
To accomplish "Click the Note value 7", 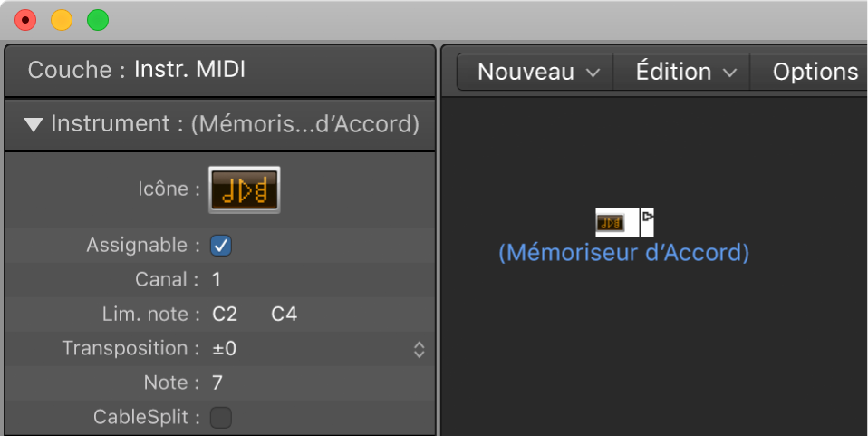I will pyautogui.click(x=217, y=383).
